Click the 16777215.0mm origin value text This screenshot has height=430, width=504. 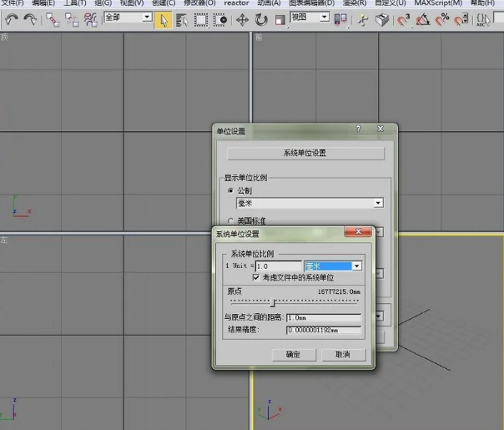tap(339, 291)
